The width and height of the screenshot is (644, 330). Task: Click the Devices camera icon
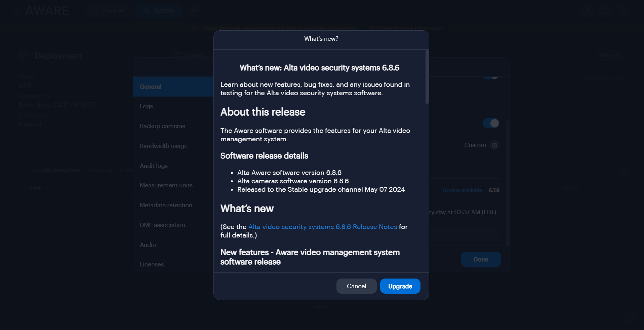pyautogui.click(x=95, y=10)
